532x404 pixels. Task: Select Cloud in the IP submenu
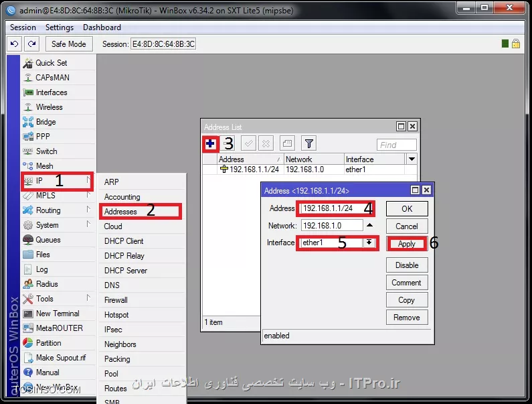142,226
